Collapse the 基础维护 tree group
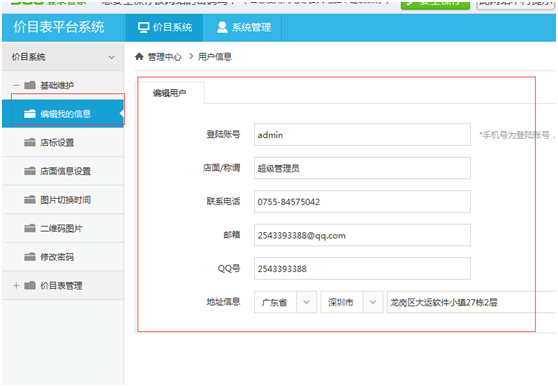Screen dimensions: 558x387 click(x=16, y=85)
